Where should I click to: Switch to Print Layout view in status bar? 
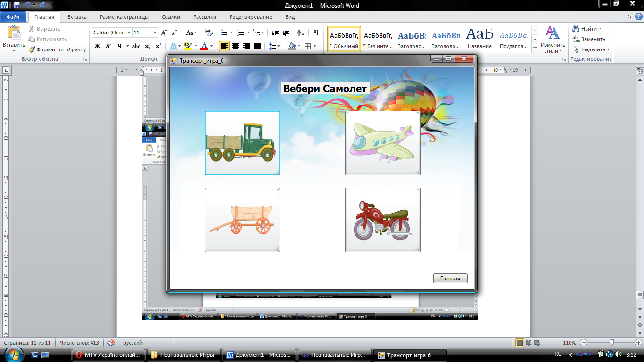click(x=520, y=343)
